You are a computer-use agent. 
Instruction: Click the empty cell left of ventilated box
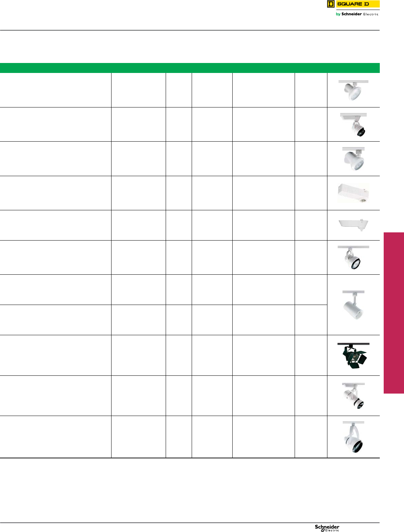[x=311, y=193]
